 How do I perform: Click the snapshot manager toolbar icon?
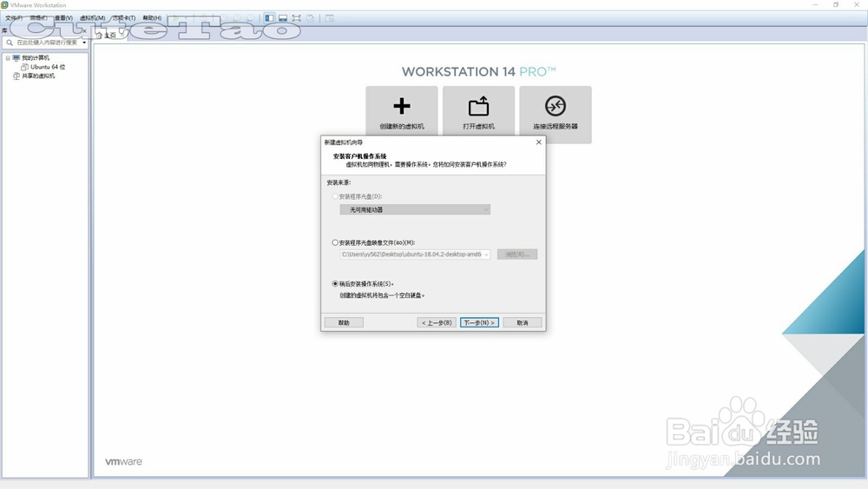pos(250,17)
